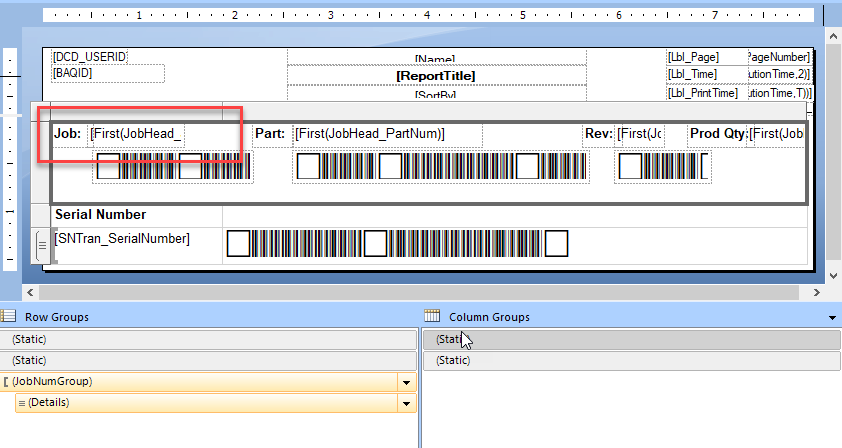The width and height of the screenshot is (842, 448).
Task: Select the part number barcode image
Action: point(441,167)
